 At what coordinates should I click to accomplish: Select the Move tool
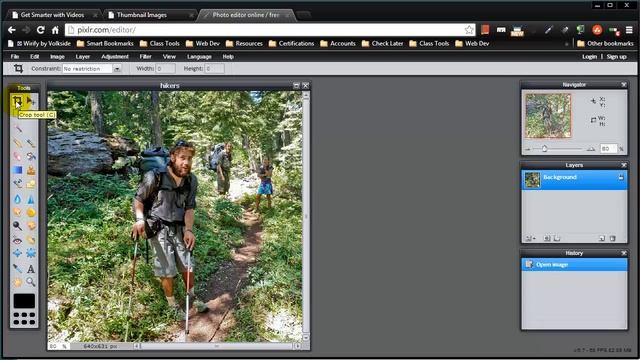(x=31, y=101)
